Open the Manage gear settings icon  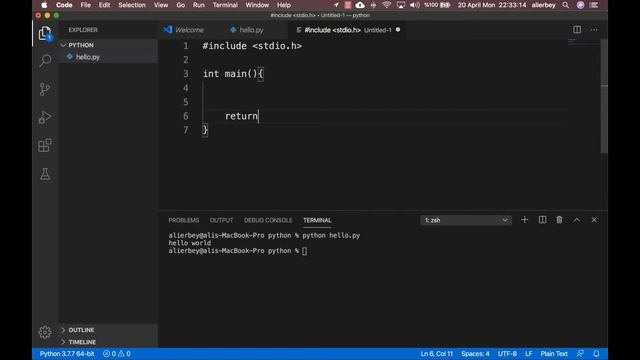tap(45, 332)
